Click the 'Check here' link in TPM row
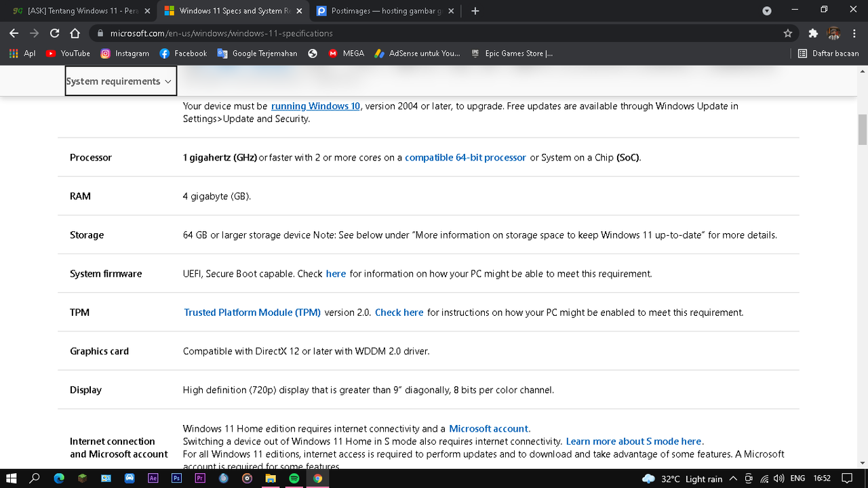This screenshot has height=488, width=868. pos(399,312)
